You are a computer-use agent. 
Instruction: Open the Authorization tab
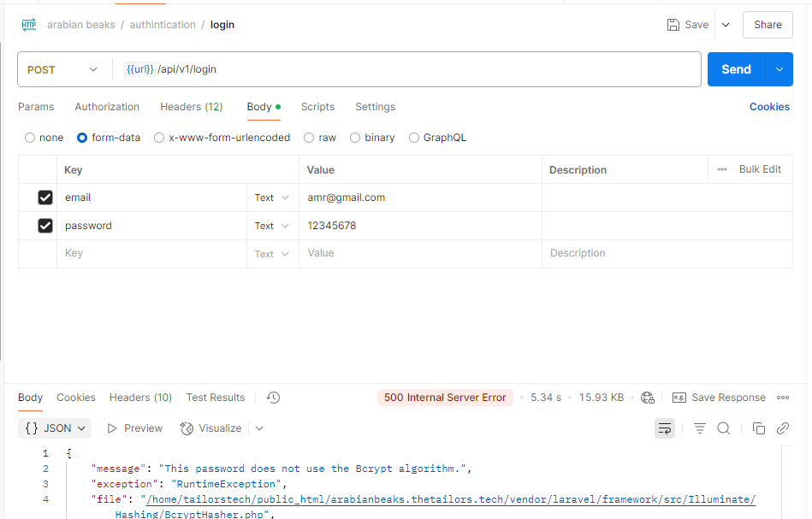107,107
